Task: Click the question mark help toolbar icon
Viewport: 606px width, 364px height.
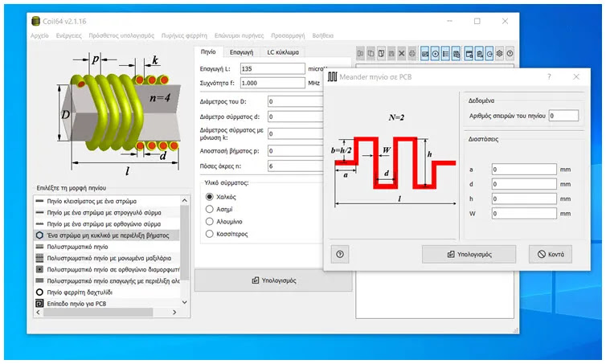Action: tap(510, 54)
